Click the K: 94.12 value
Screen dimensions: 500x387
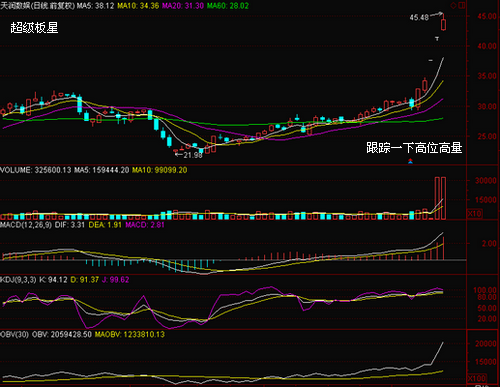(x=53, y=280)
